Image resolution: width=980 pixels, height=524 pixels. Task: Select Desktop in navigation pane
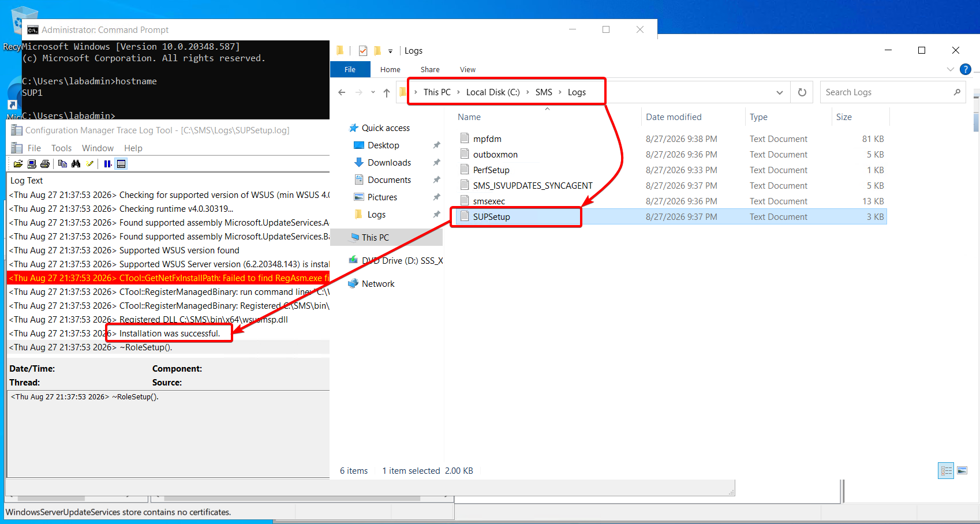(383, 145)
